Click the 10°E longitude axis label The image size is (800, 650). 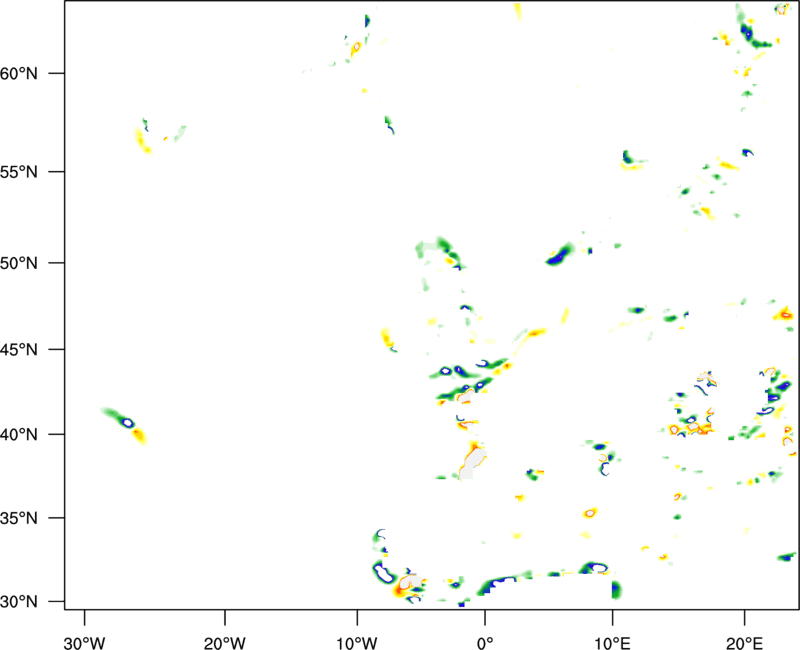pyautogui.click(x=612, y=643)
